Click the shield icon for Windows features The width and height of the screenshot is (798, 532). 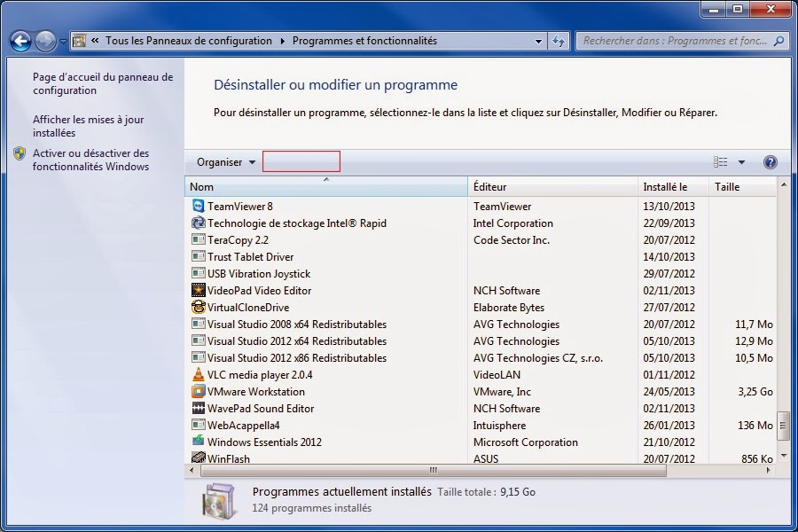pyautogui.click(x=20, y=153)
